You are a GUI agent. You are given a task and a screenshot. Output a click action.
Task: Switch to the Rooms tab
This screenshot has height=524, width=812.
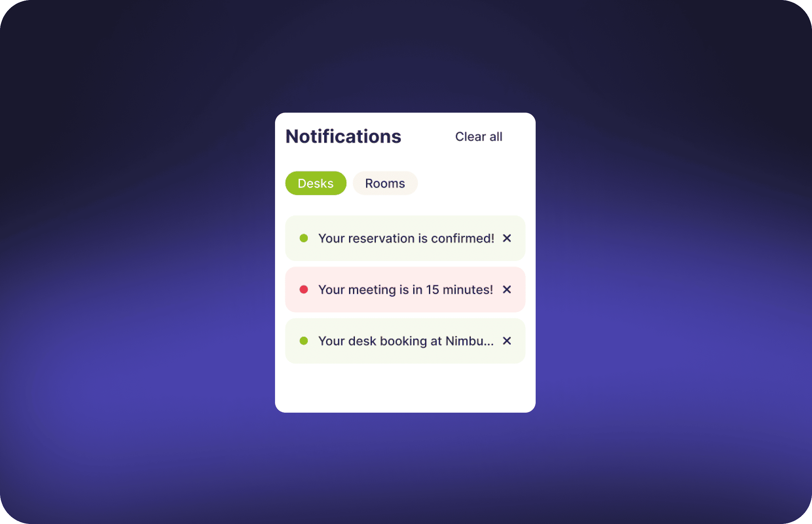tap(385, 183)
